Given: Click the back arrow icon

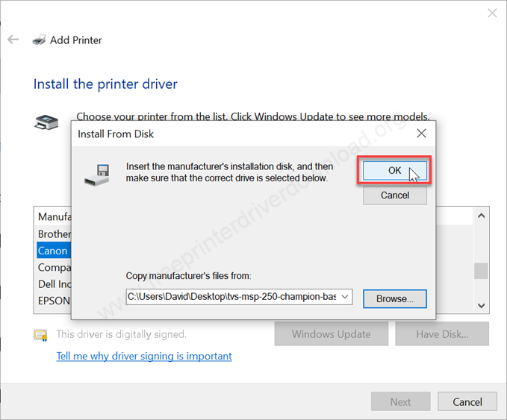Looking at the screenshot, I should (13, 40).
